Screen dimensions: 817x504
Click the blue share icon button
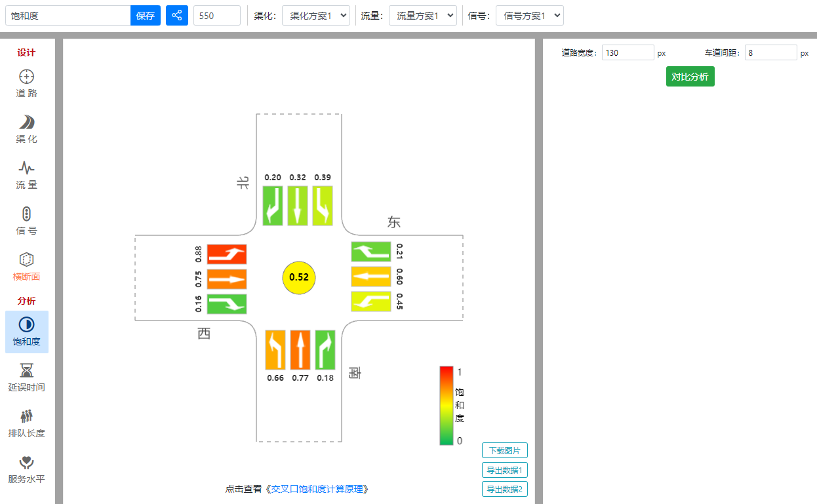pos(177,16)
